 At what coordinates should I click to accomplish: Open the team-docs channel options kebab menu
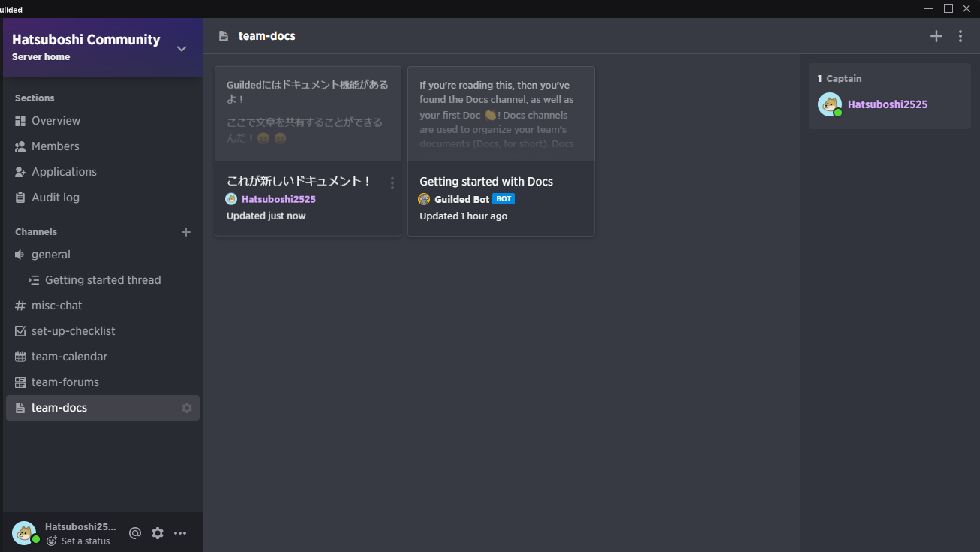960,36
